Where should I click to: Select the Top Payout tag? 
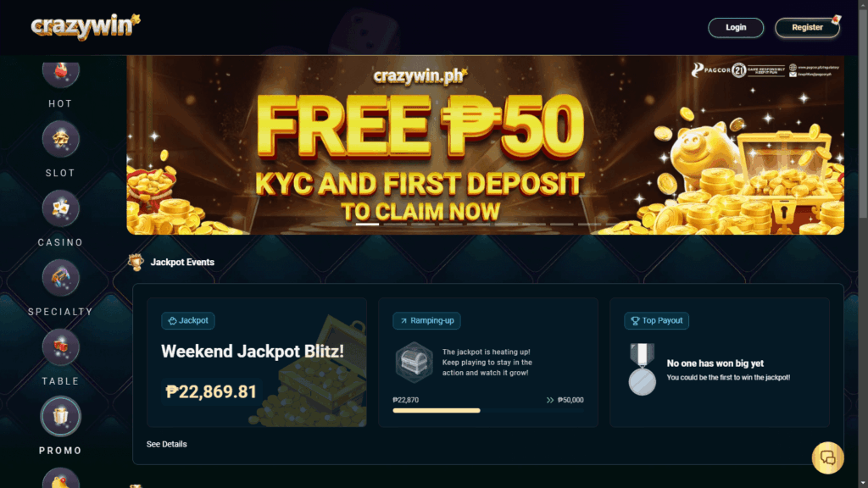(x=657, y=320)
